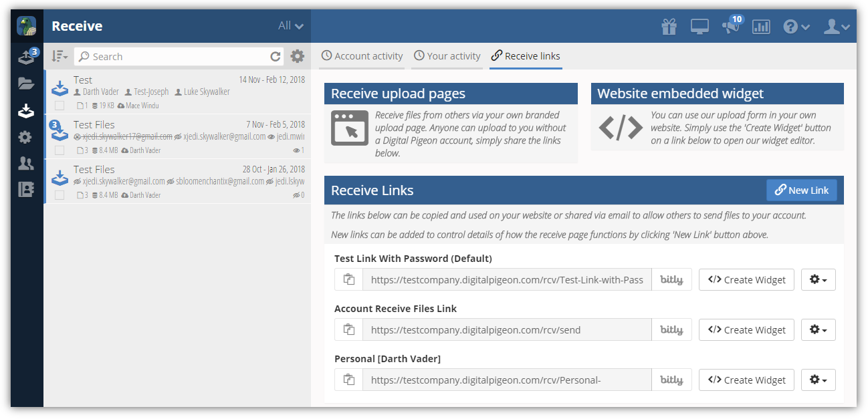Open the users icon in left sidebar
This screenshot has width=868, height=419.
coord(26,164)
